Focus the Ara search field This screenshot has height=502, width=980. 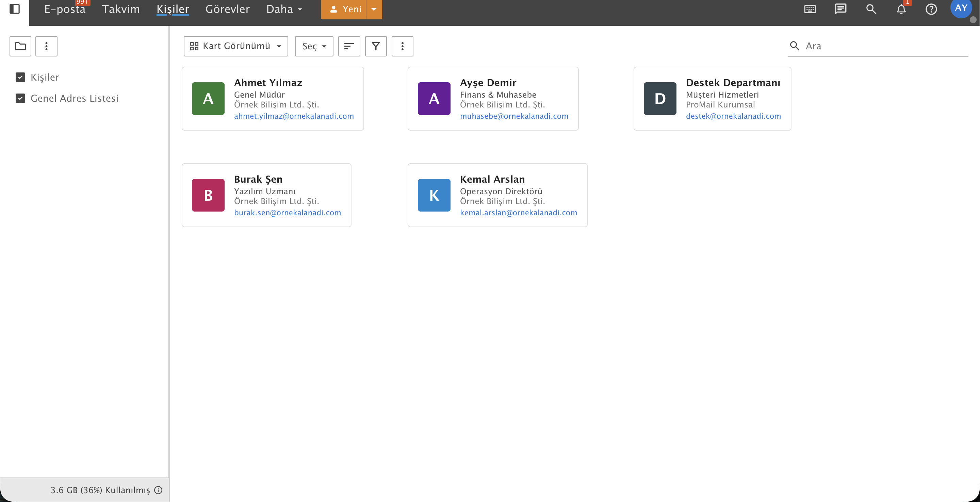[x=878, y=46]
